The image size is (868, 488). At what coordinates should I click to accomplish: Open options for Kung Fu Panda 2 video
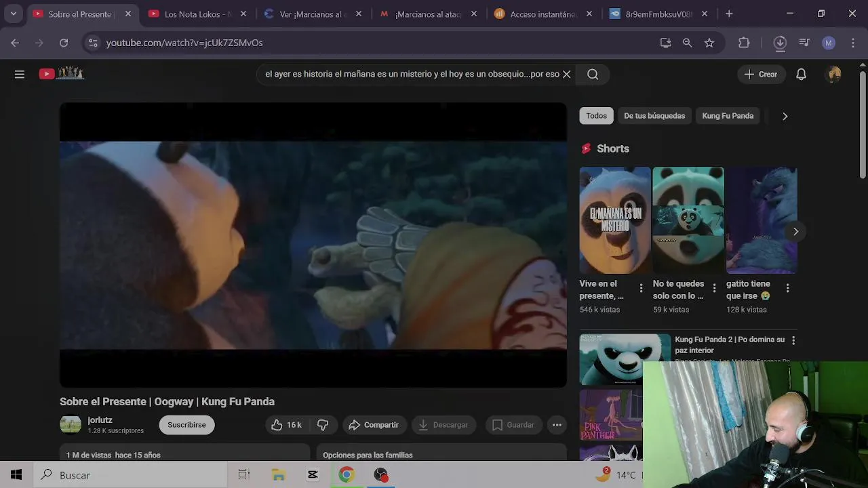tap(793, 340)
